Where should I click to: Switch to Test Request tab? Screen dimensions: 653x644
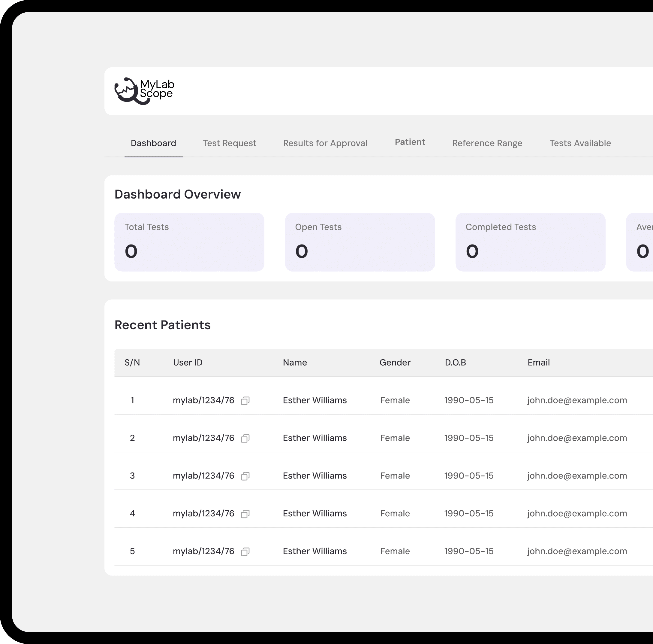229,143
